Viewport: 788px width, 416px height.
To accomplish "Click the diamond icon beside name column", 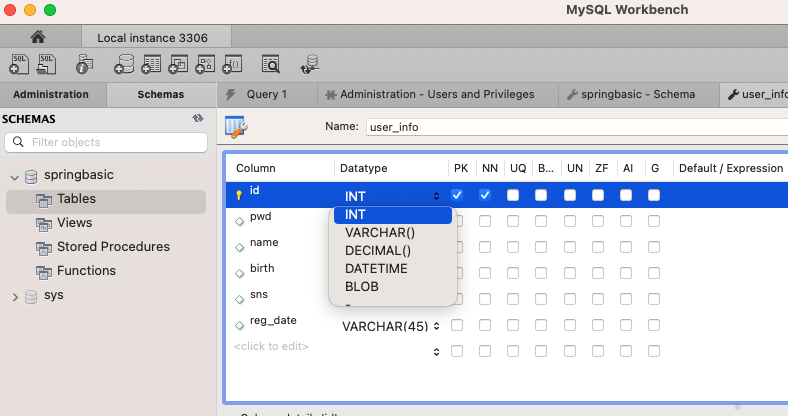I will point(240,247).
